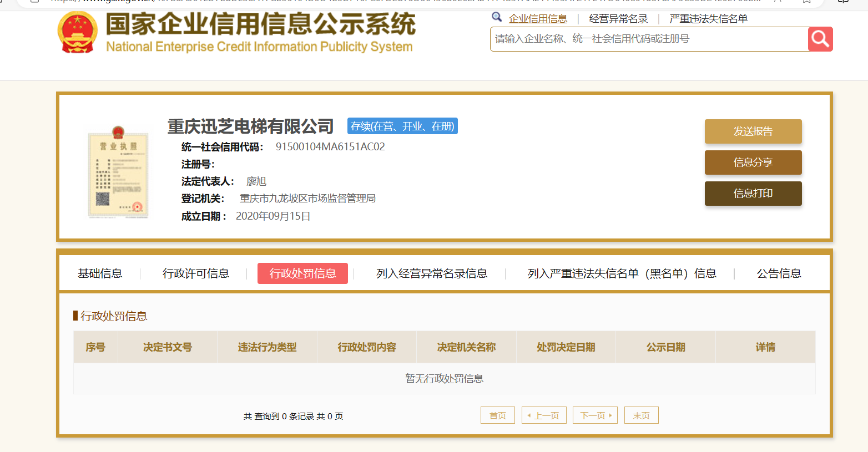Viewport: 868px width, 452px height.
Task: Go to 首页 pagination button
Action: [x=498, y=415]
